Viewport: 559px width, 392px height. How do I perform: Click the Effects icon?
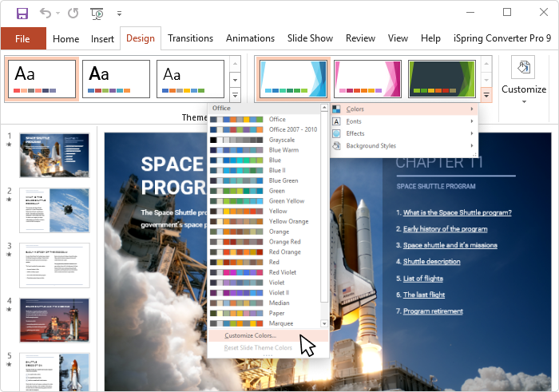pos(336,133)
